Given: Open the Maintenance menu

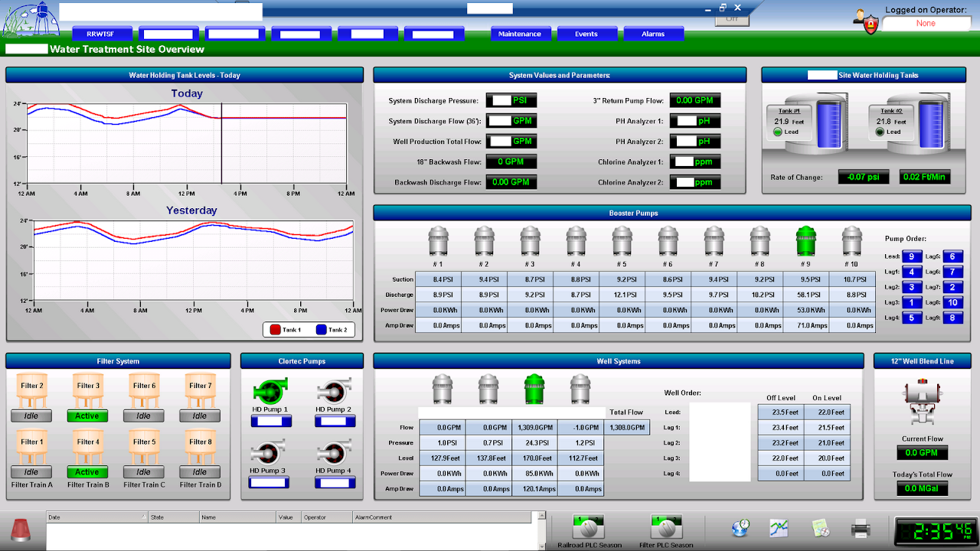Looking at the screenshot, I should [x=520, y=34].
